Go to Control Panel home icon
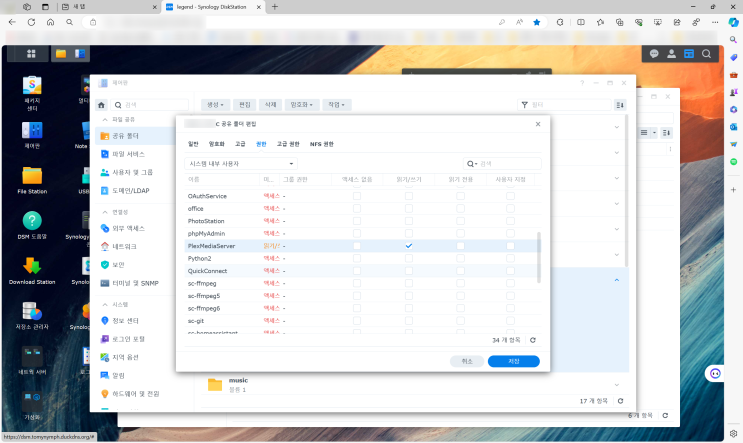The width and height of the screenshot is (743, 443). click(x=101, y=105)
